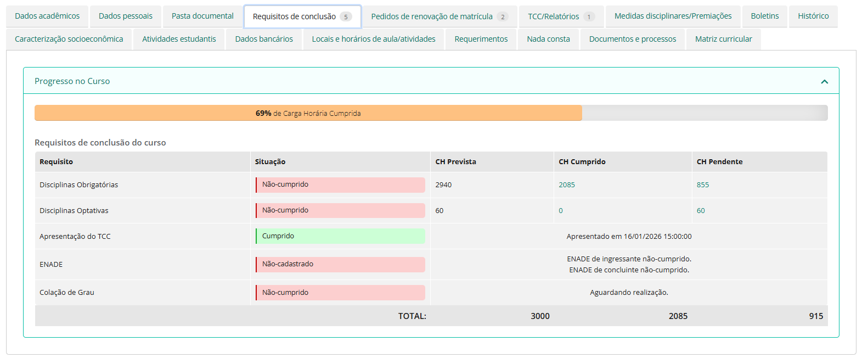
Task: Show Locais e horários de aula/atividades
Action: click(374, 39)
